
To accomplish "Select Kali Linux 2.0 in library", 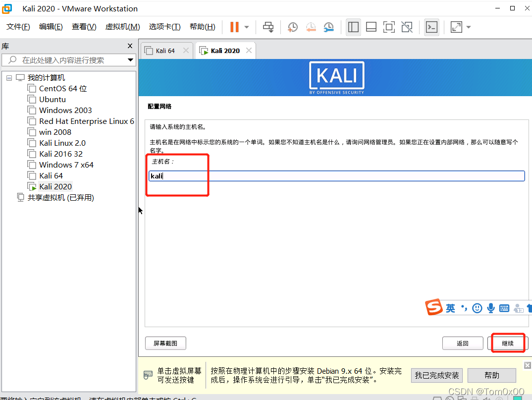I will click(x=62, y=143).
